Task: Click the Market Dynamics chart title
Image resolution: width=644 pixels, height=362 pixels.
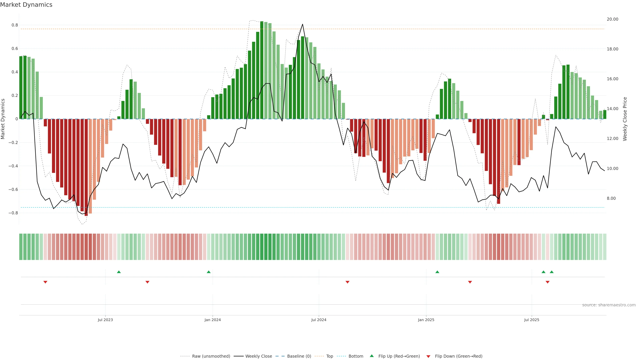Action: pyautogui.click(x=26, y=5)
